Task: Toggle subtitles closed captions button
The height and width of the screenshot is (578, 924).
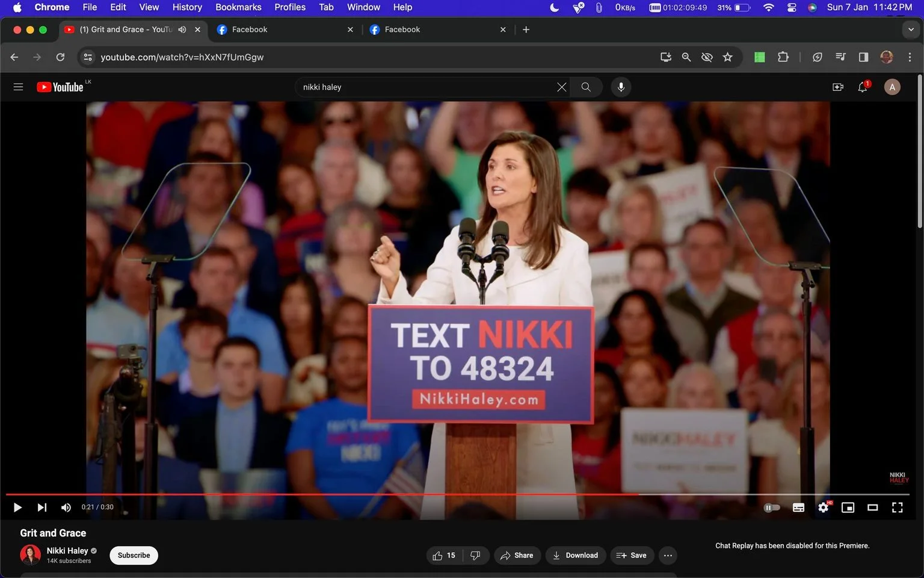Action: click(798, 508)
